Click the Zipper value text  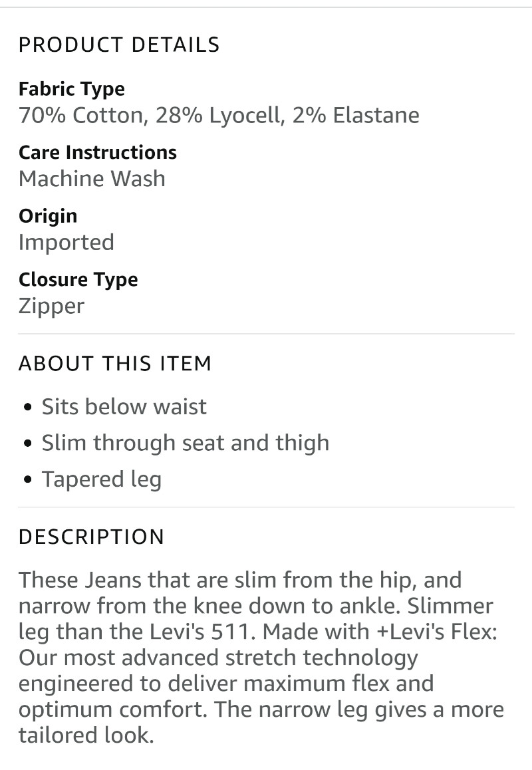click(52, 306)
